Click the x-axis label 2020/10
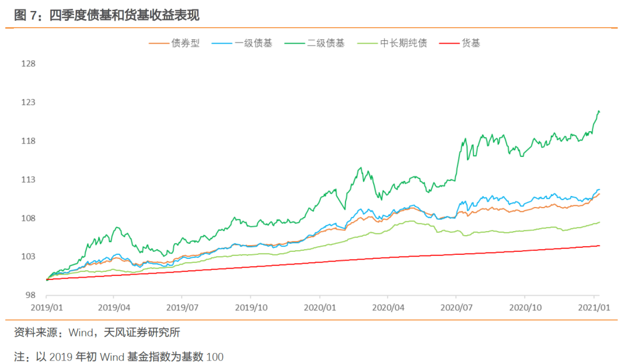The image size is (621, 364). click(x=525, y=308)
